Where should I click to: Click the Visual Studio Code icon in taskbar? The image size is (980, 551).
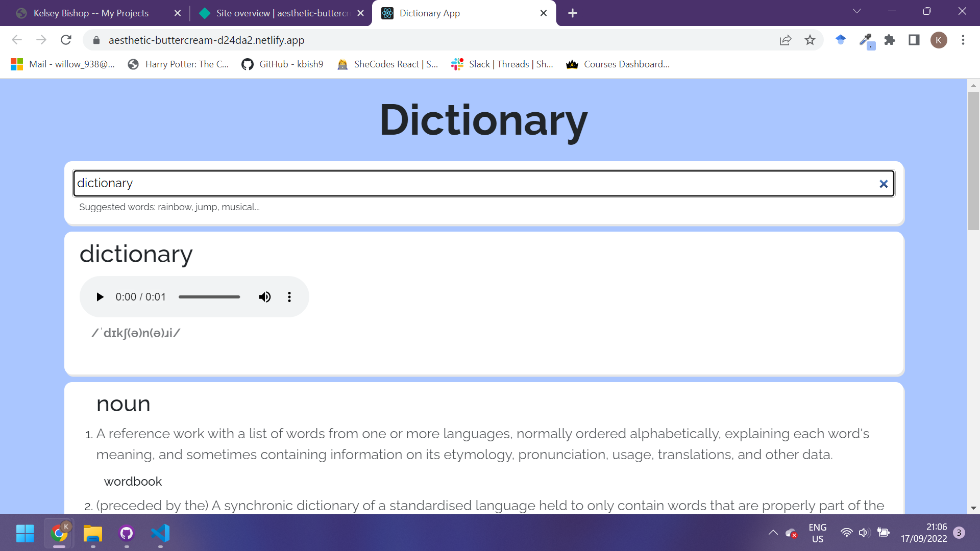coord(160,534)
